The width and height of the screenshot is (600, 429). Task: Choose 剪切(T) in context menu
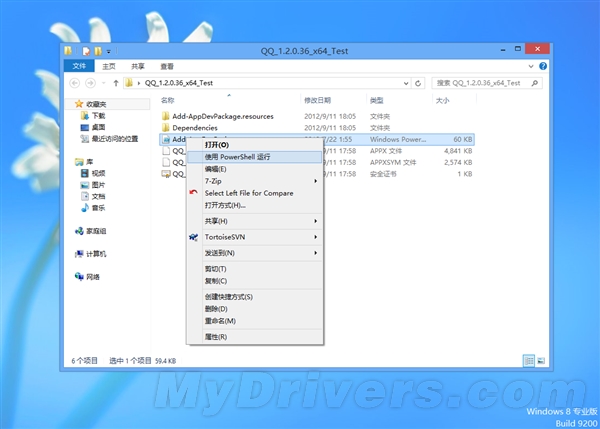coord(255,269)
